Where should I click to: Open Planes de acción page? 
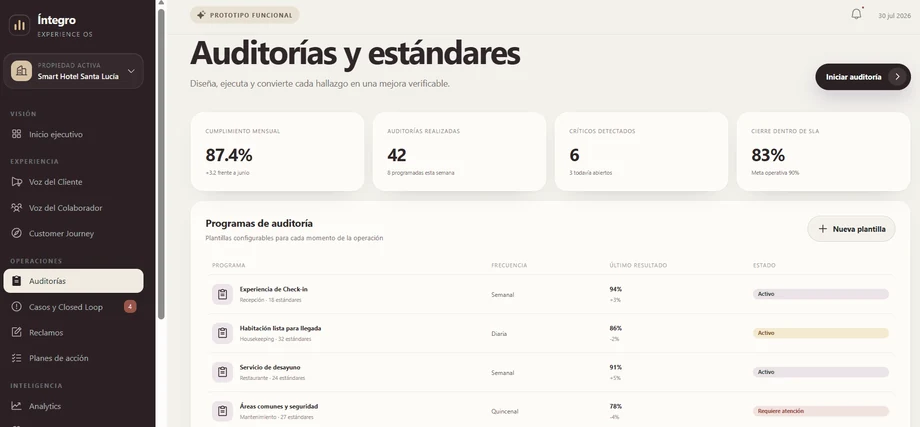(73, 358)
